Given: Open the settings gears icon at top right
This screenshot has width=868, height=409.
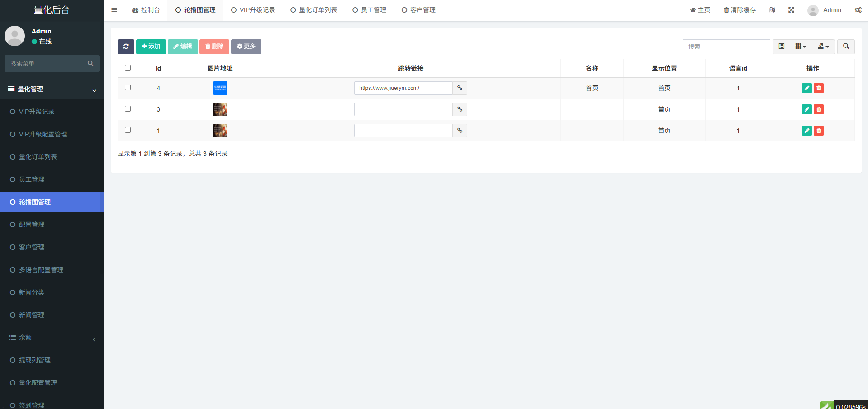Looking at the screenshot, I should [x=858, y=10].
